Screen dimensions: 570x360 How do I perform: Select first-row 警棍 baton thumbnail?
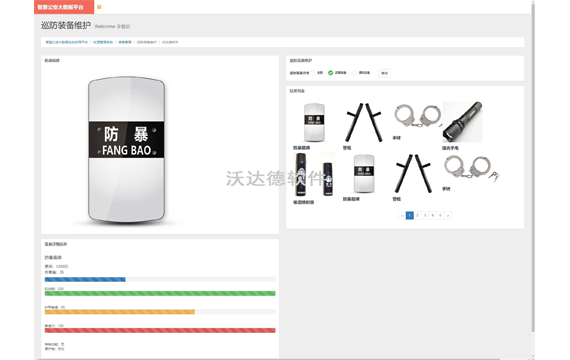(x=363, y=123)
